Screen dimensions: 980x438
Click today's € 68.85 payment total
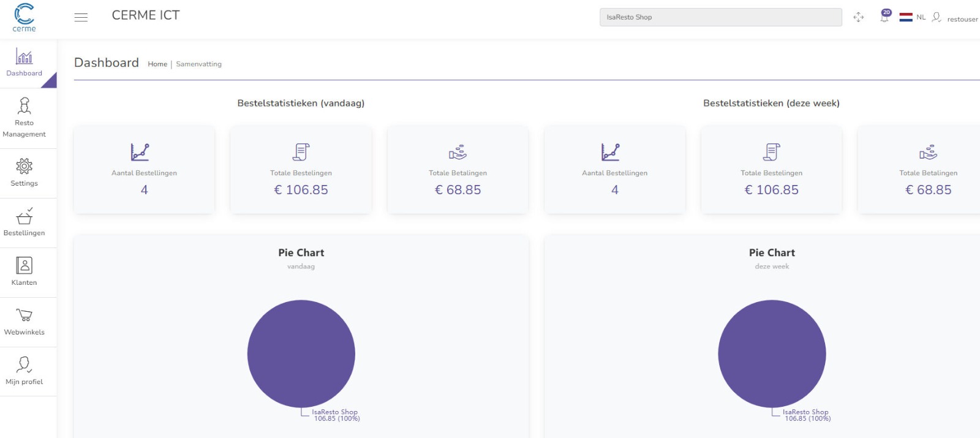[x=458, y=190]
